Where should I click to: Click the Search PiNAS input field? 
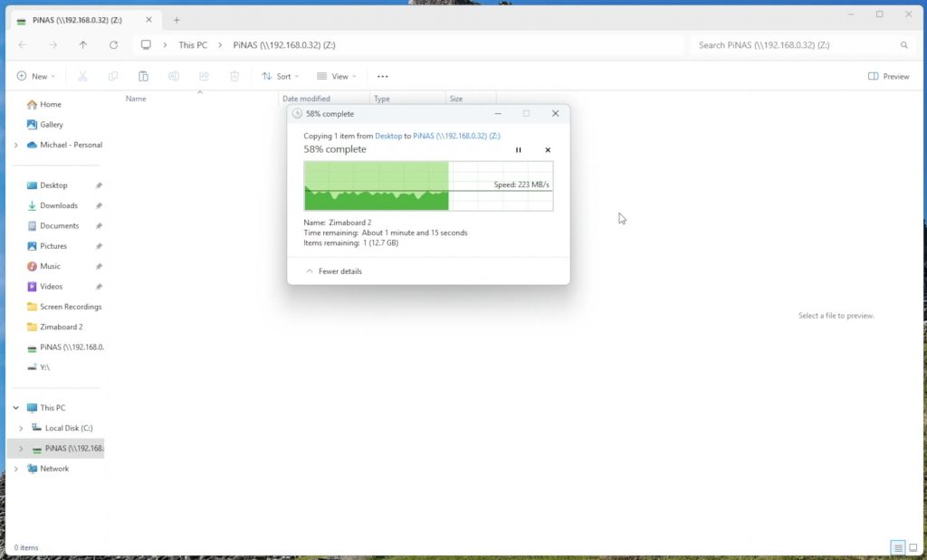[795, 44]
